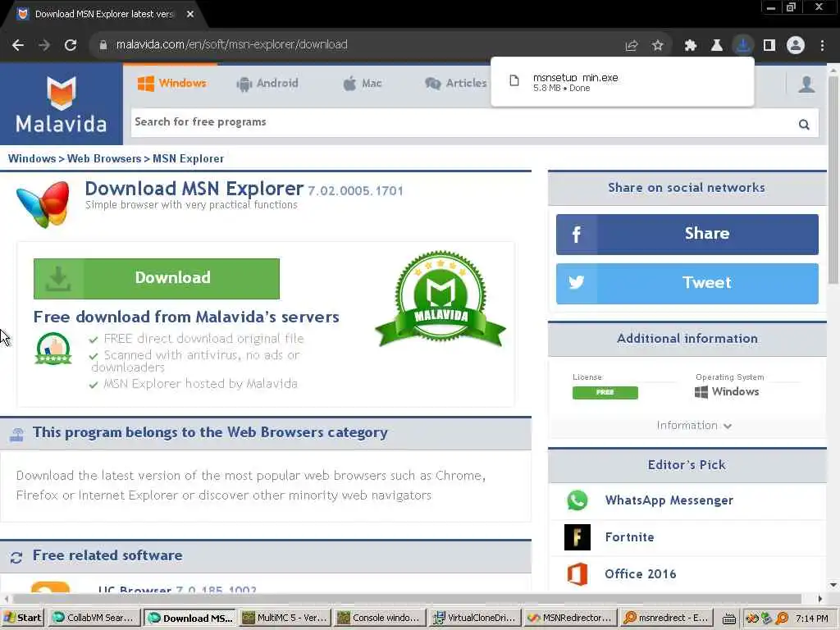Share on Facebook button

pos(687,234)
